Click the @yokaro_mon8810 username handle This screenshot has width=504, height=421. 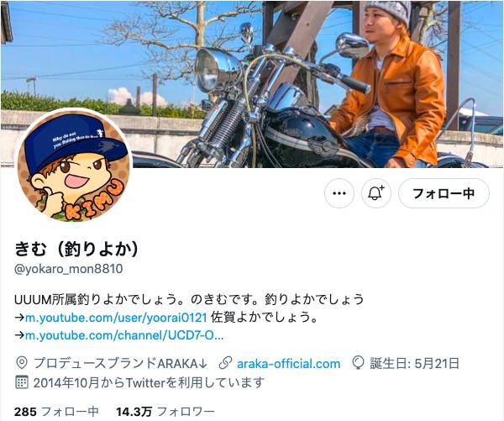tap(69, 269)
